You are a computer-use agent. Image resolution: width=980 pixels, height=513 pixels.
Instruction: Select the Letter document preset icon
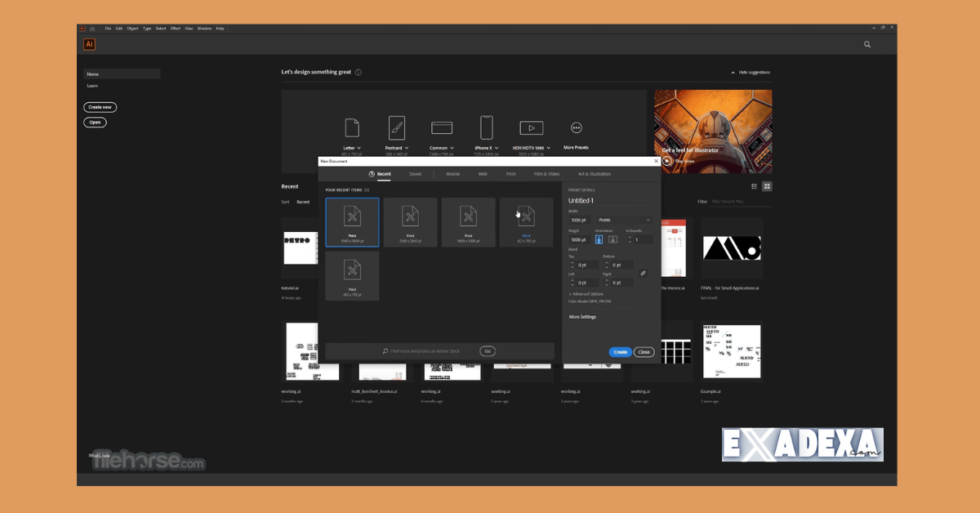pyautogui.click(x=351, y=127)
